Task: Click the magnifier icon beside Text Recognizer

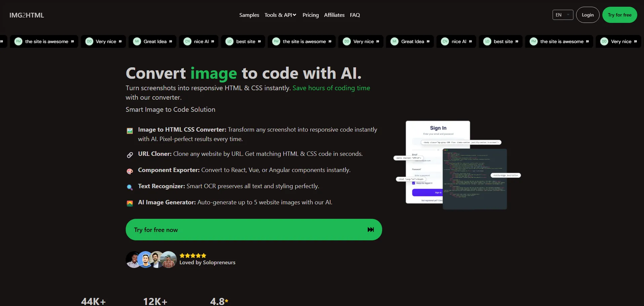Action: 130,187
